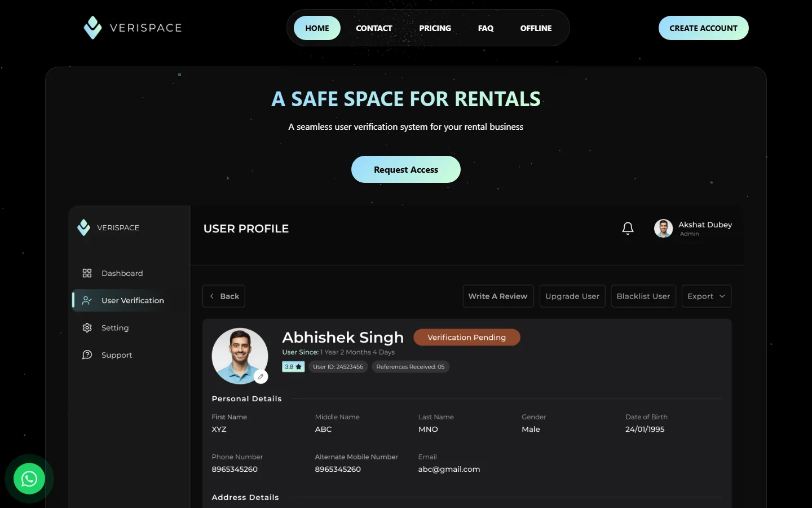The image size is (812, 508).
Task: Click the gender value Male
Action: (531, 429)
